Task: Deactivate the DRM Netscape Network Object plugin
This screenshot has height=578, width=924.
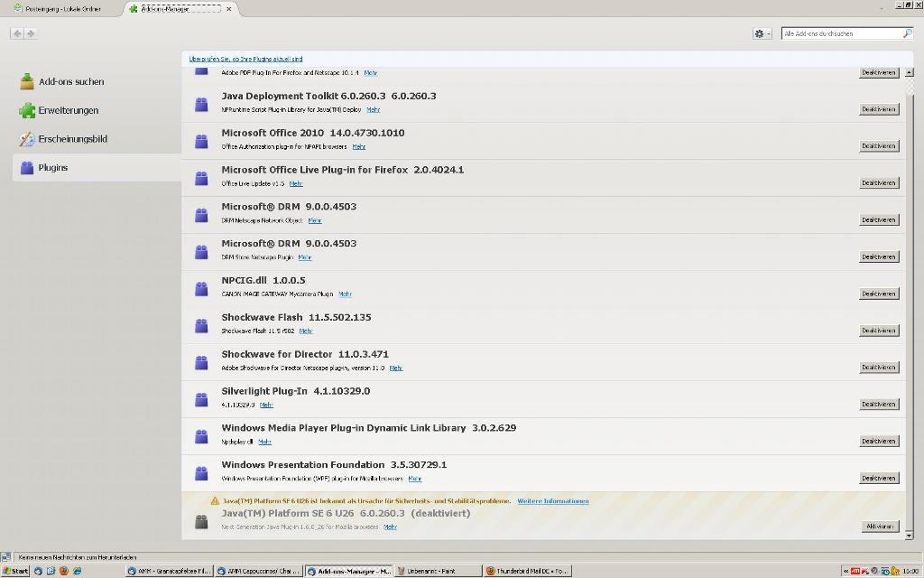Action: pos(879,219)
